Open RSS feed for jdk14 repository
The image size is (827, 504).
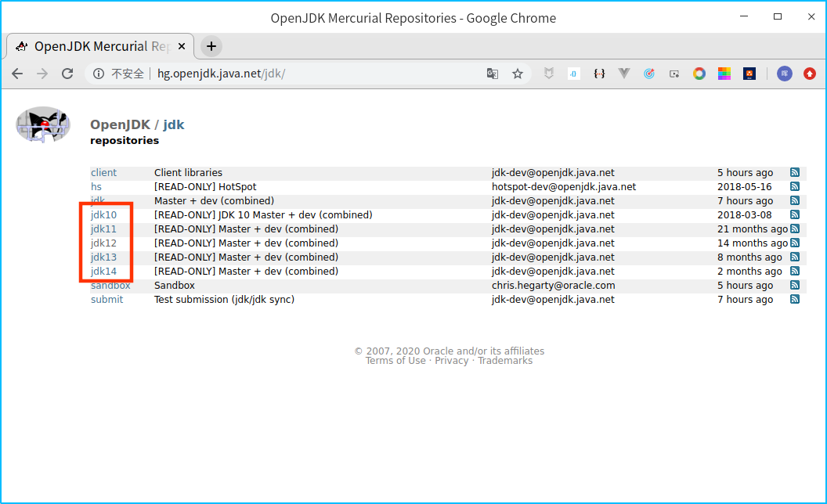click(x=795, y=271)
